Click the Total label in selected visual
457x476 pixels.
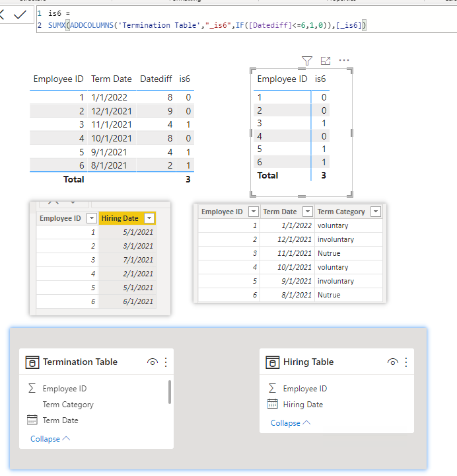267,175
